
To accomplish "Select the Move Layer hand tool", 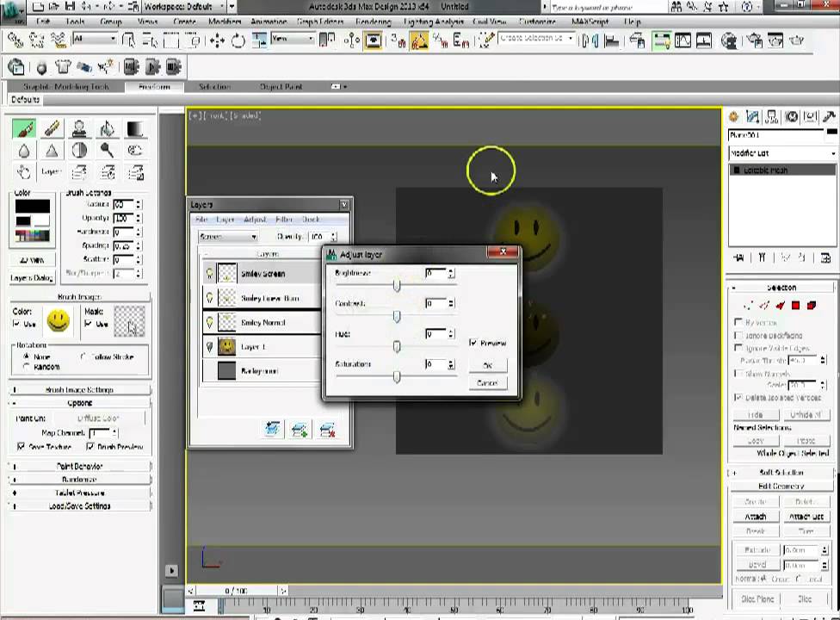I will [x=24, y=172].
